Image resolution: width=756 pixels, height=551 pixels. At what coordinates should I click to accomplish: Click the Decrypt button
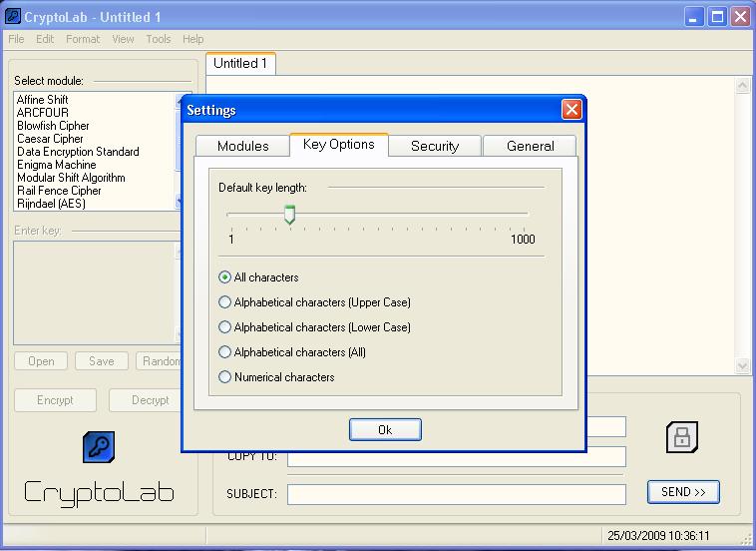146,400
